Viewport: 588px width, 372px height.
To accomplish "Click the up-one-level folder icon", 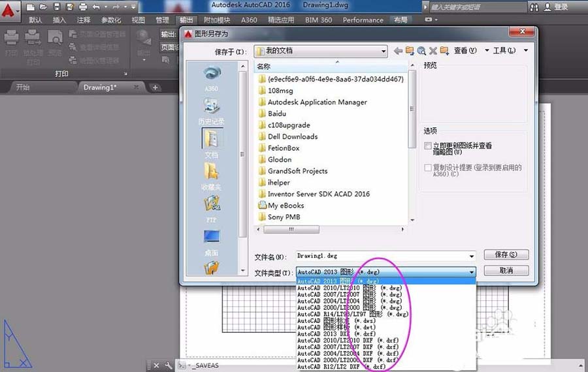I will [410, 50].
